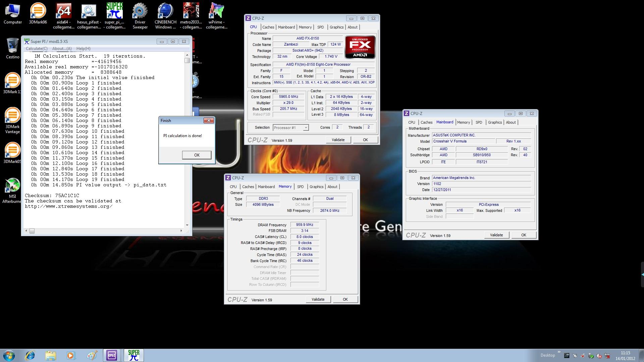Select Caches tab in top CPU-Z window
The image size is (644, 362).
pyautogui.click(x=268, y=27)
